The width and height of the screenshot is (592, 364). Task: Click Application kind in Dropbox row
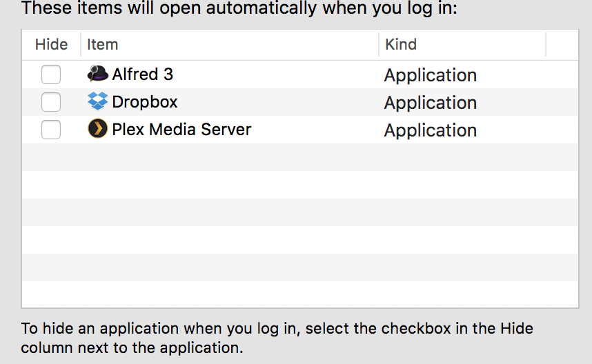click(431, 103)
